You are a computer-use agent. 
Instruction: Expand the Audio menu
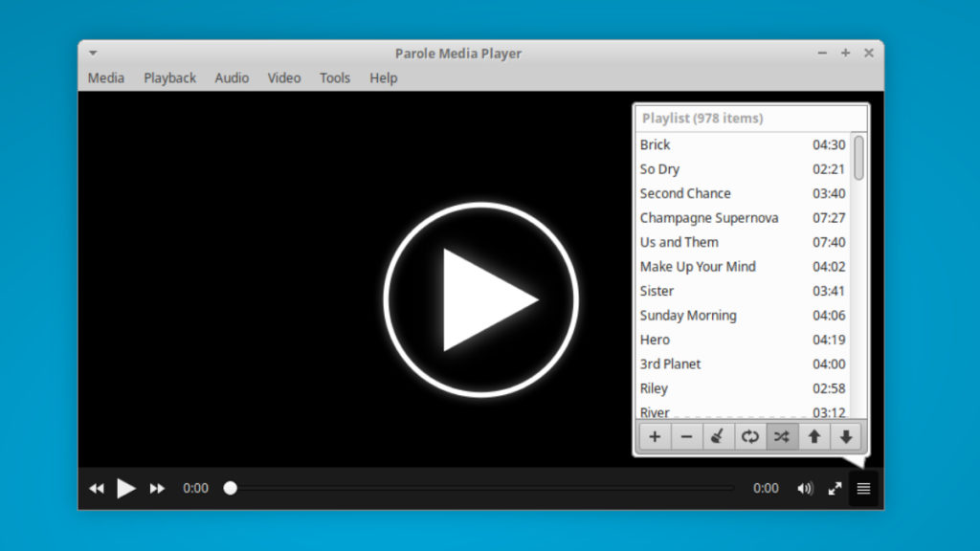click(232, 78)
